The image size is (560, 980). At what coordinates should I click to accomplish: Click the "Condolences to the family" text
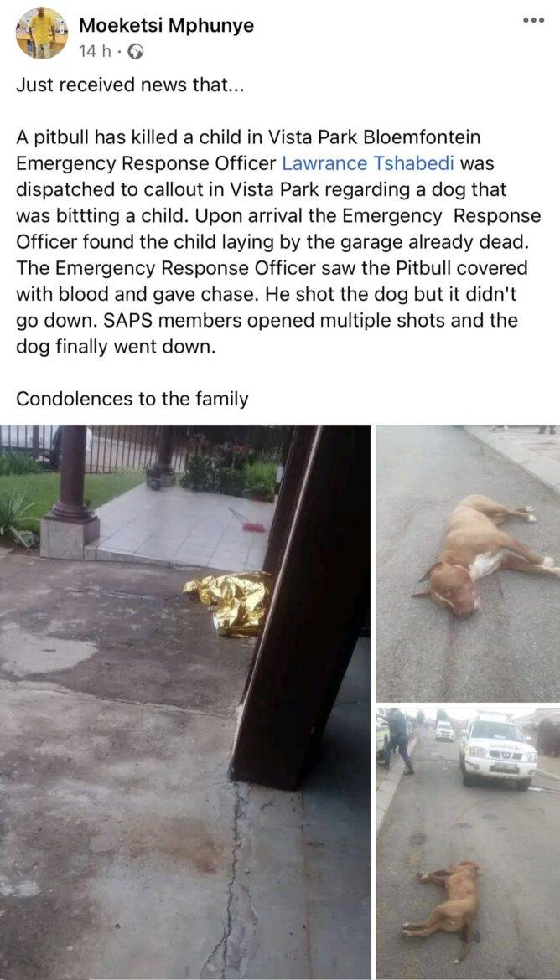coord(132,399)
